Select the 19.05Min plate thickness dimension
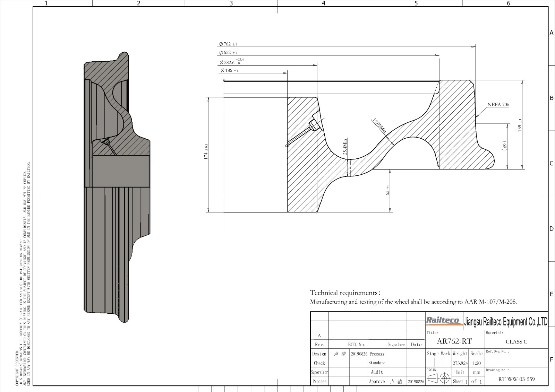555x392 pixels. click(x=379, y=126)
